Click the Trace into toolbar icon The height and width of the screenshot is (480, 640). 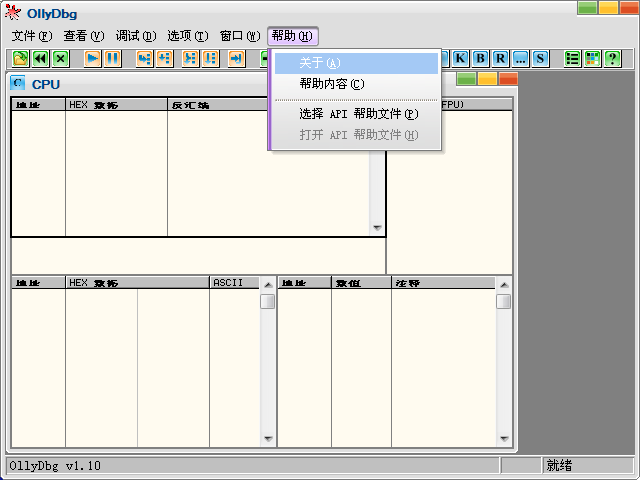tap(190, 59)
